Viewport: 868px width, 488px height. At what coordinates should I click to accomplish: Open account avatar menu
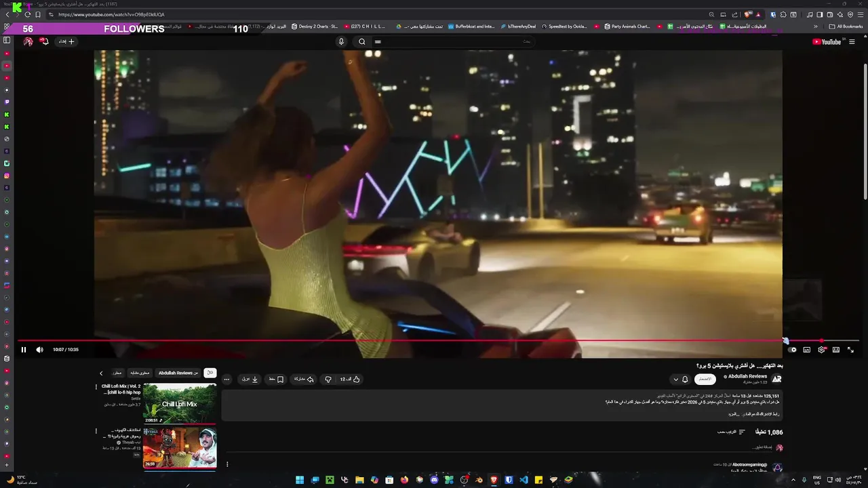click(x=28, y=41)
